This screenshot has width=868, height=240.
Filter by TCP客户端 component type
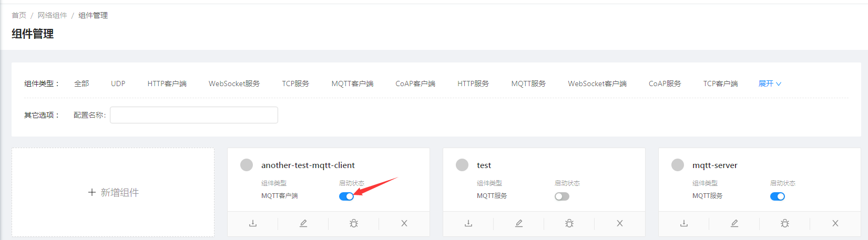(x=720, y=84)
